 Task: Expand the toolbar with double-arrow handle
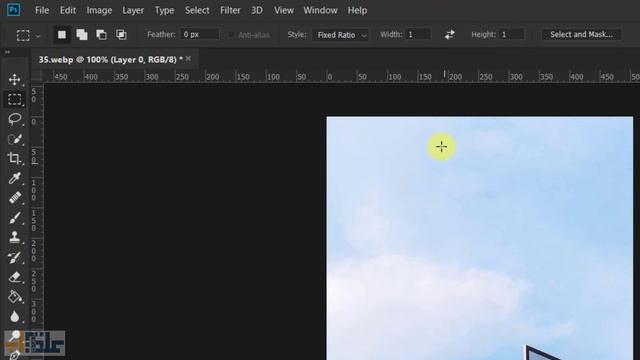(x=7, y=52)
